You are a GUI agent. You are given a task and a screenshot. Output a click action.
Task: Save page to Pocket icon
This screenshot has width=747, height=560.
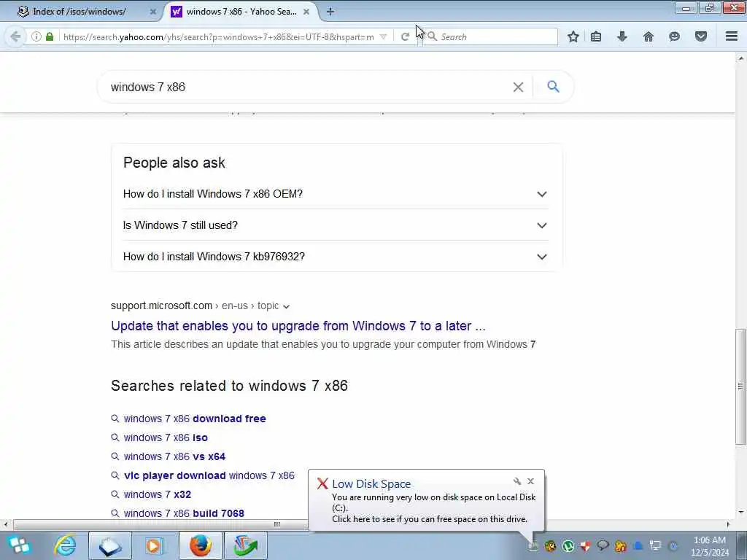pos(701,36)
